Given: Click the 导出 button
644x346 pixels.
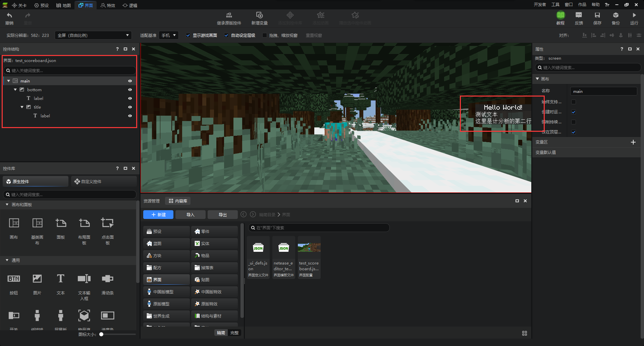Looking at the screenshot, I should coord(222,215).
